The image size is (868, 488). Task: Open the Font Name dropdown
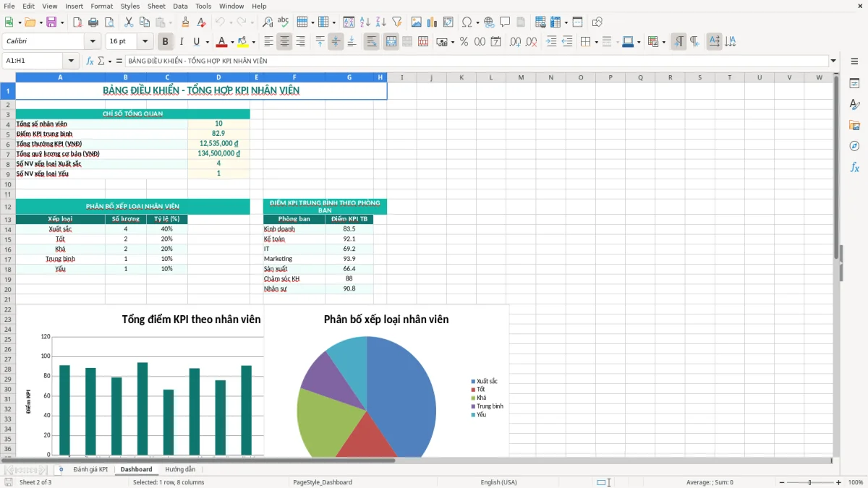click(92, 42)
